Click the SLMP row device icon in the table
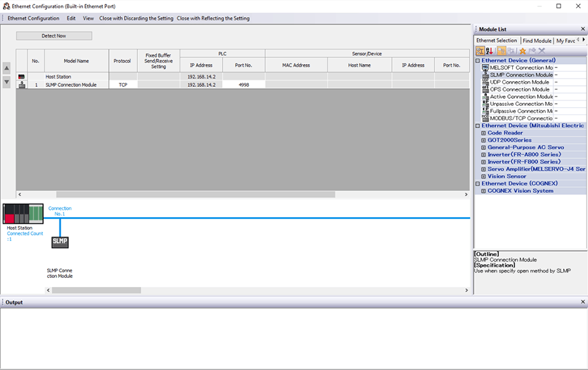The width and height of the screenshot is (588, 370). click(22, 85)
